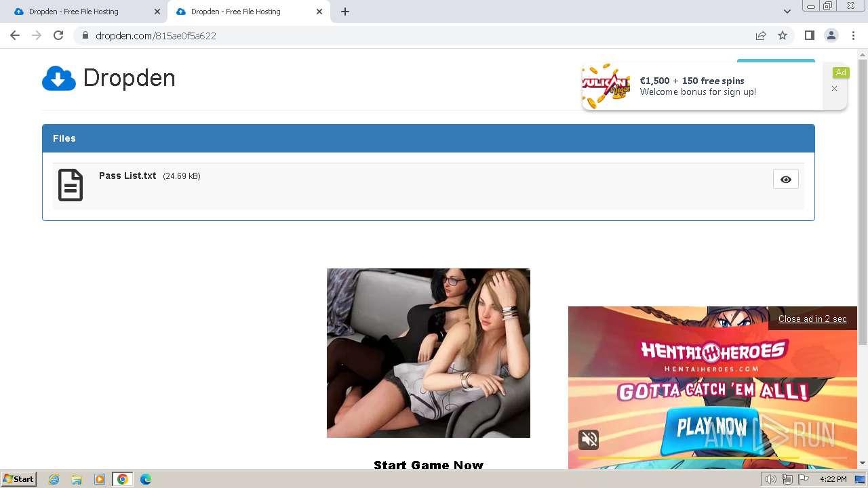
Task: Open the media player taskbar icon
Action: pyautogui.click(x=100, y=479)
